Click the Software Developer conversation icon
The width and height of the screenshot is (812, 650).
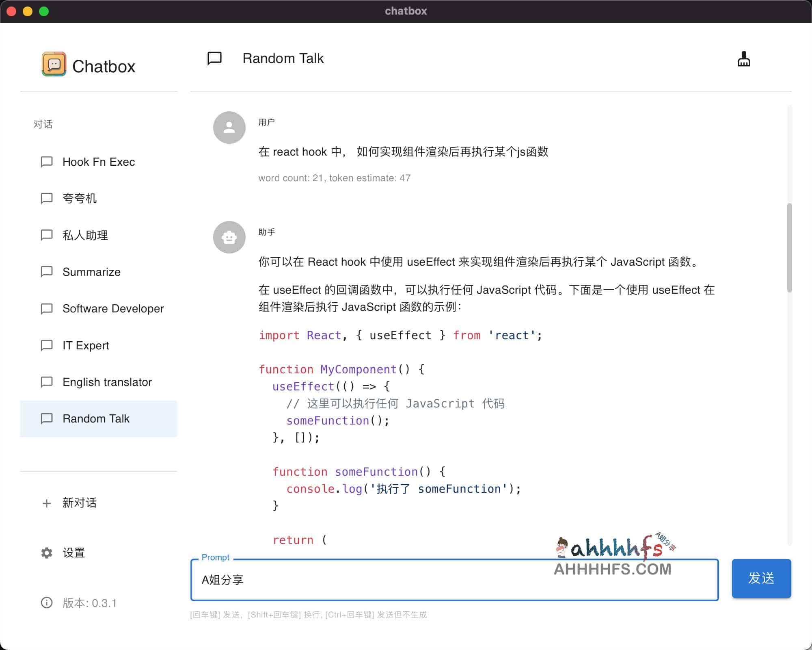(x=47, y=308)
